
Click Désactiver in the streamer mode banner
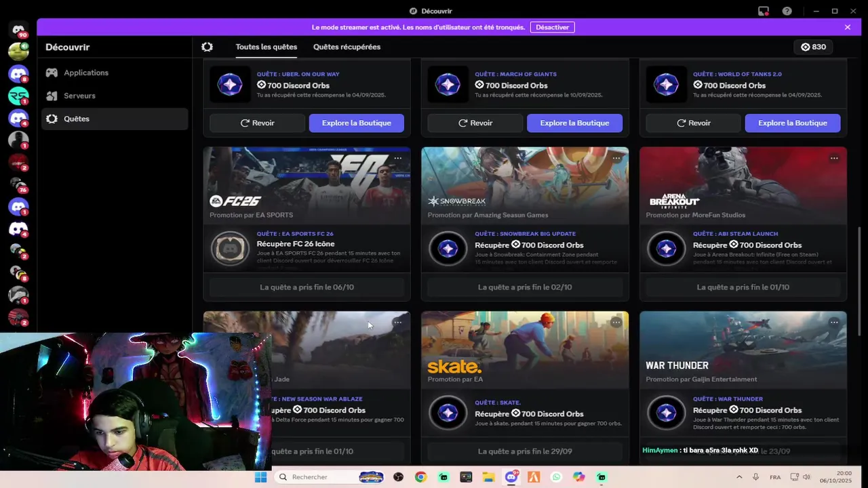click(553, 27)
